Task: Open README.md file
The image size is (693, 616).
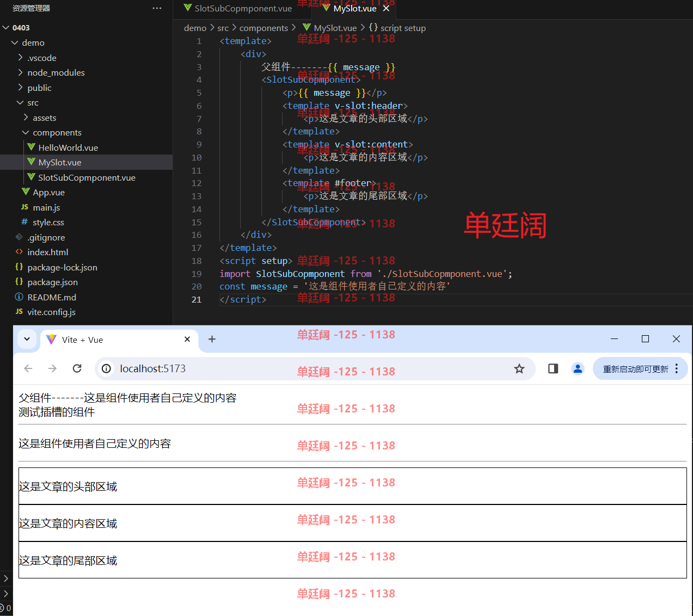Action: point(52,297)
